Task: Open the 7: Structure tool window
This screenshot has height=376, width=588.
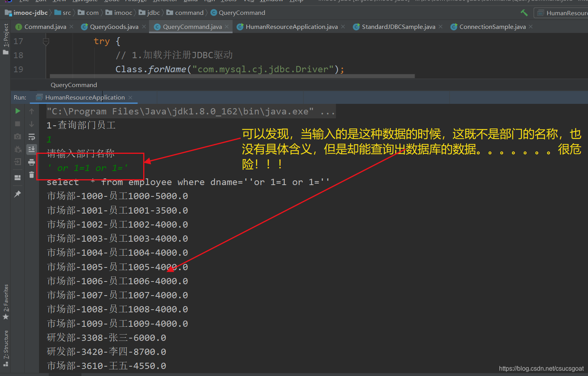Action: (x=6, y=346)
